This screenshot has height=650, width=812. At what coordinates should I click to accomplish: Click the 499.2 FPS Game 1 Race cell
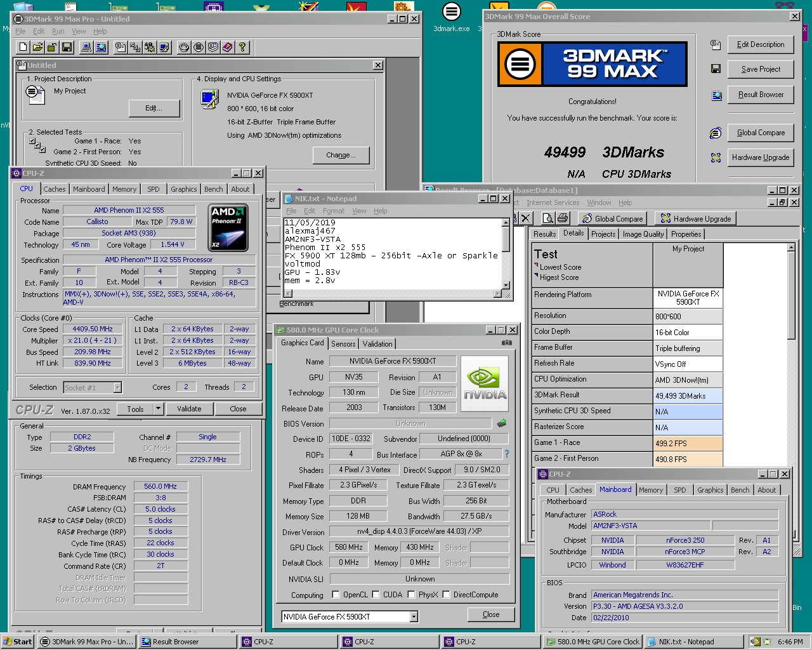(688, 443)
